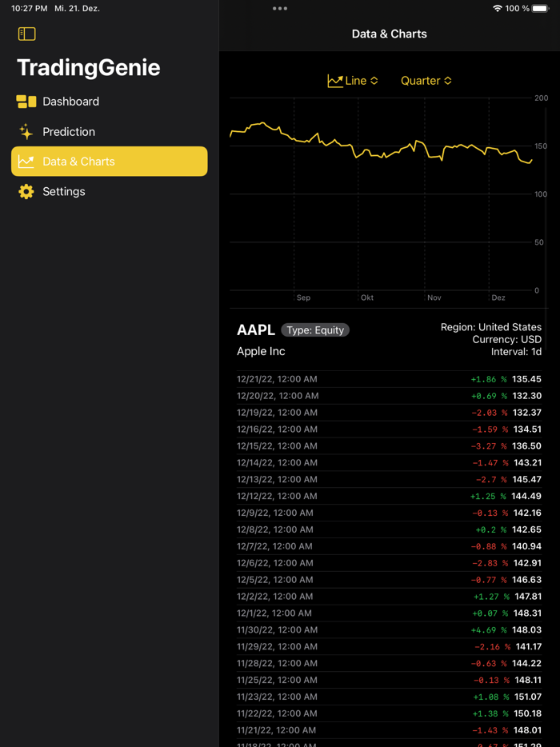Select the Data & Charts menu item

109,161
